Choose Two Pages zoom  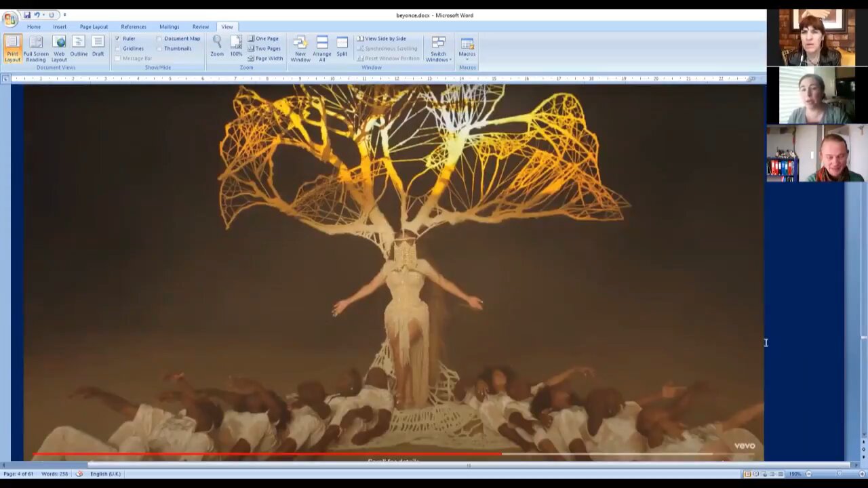(x=264, y=48)
